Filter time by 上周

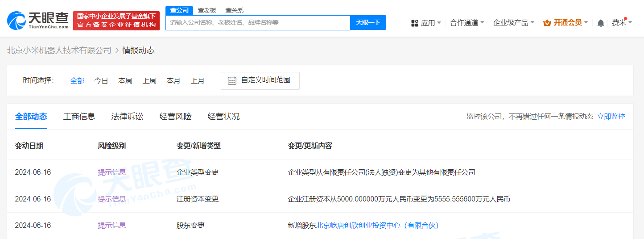[149, 81]
